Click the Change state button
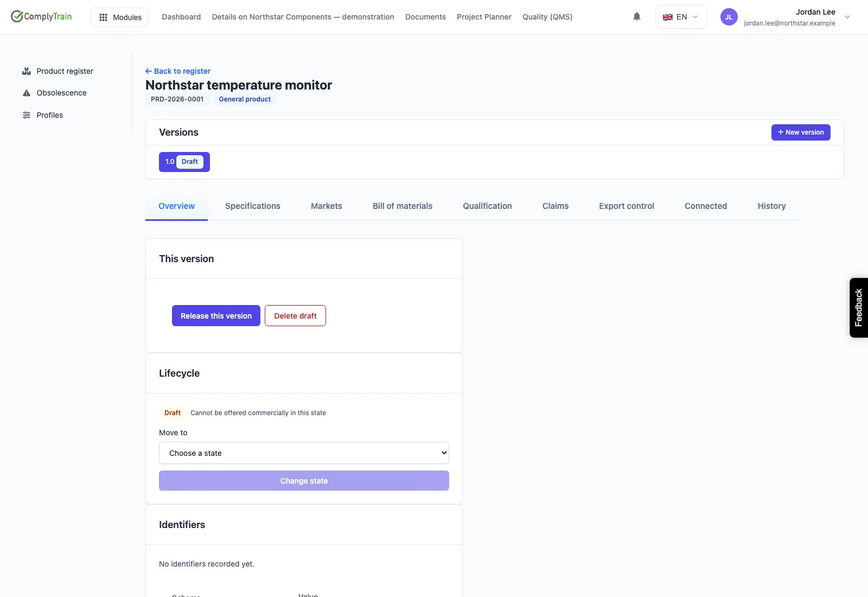The width and height of the screenshot is (868, 597). point(304,481)
